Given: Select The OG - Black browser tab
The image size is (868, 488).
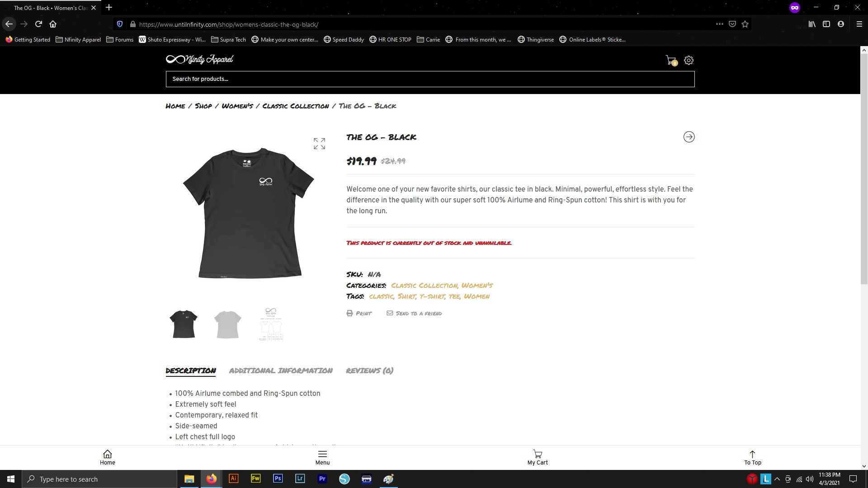Looking at the screenshot, I should point(50,8).
